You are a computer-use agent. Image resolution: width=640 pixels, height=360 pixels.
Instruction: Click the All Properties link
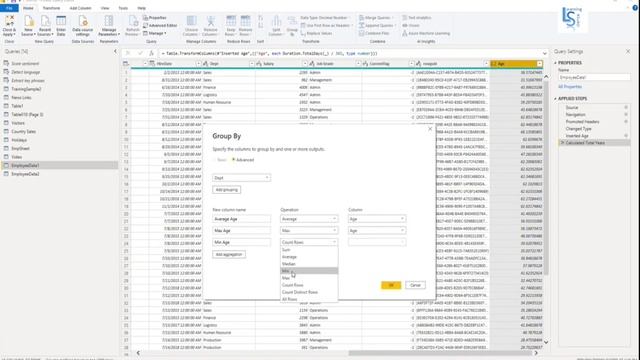click(x=570, y=87)
